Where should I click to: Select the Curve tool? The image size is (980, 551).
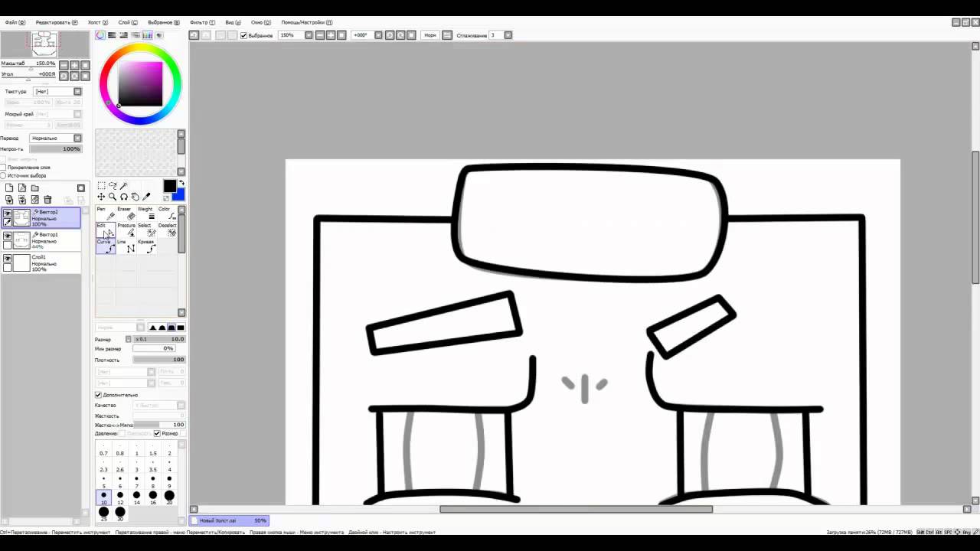click(106, 246)
